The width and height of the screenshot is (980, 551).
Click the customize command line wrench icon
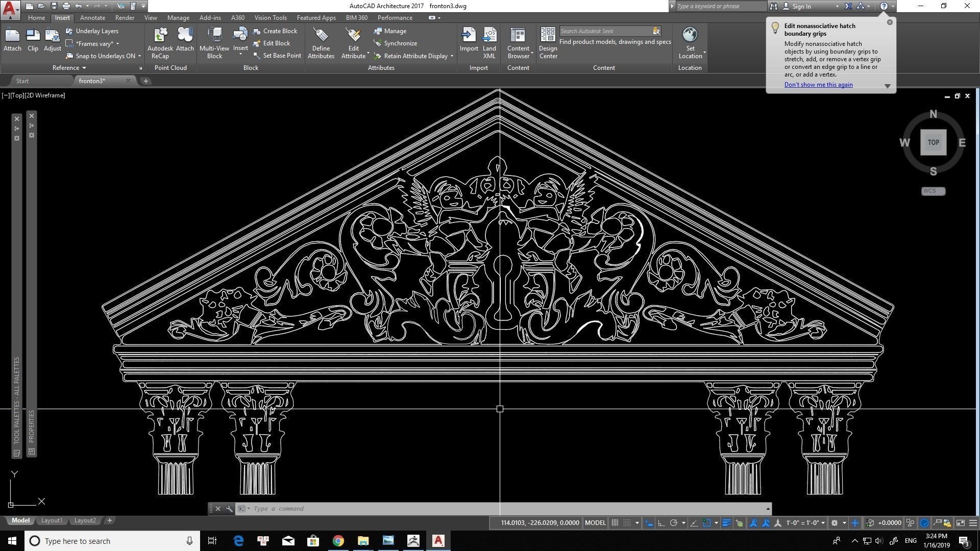point(229,509)
